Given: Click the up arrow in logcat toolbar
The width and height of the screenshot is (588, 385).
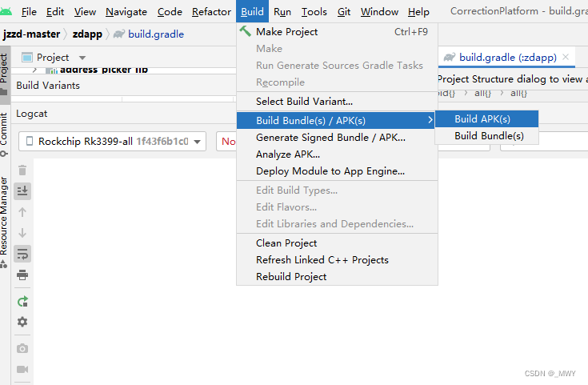Looking at the screenshot, I should click(x=22, y=212).
